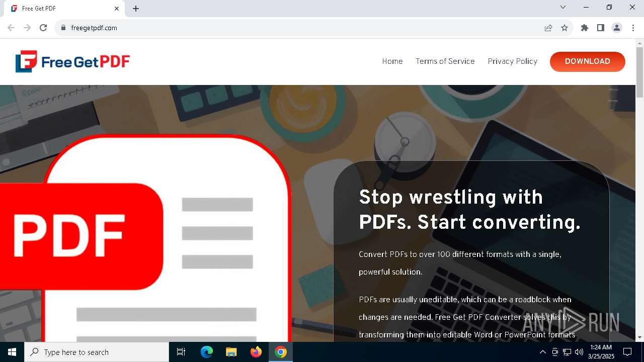This screenshot has width=644, height=362.
Task: Launch Firefox from taskbar
Action: point(256,352)
